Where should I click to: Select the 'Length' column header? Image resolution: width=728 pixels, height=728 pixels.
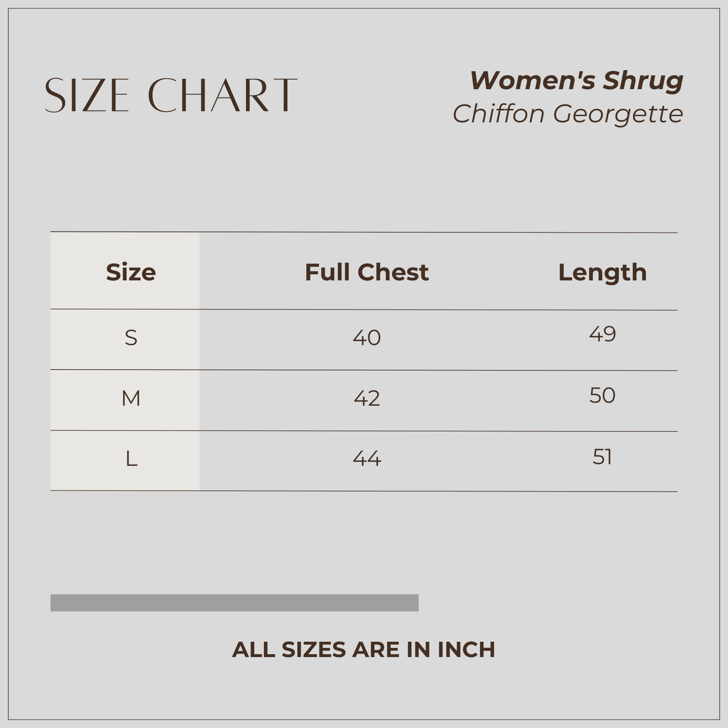point(602,272)
